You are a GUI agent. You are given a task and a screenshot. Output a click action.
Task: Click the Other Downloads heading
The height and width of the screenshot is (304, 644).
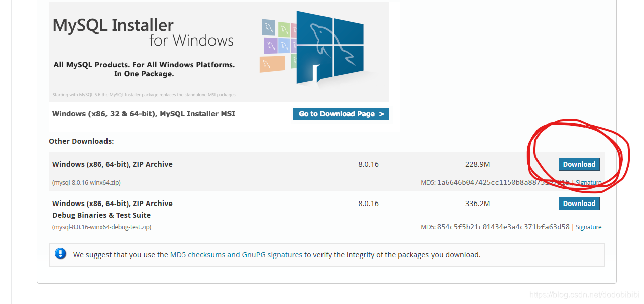click(x=81, y=141)
